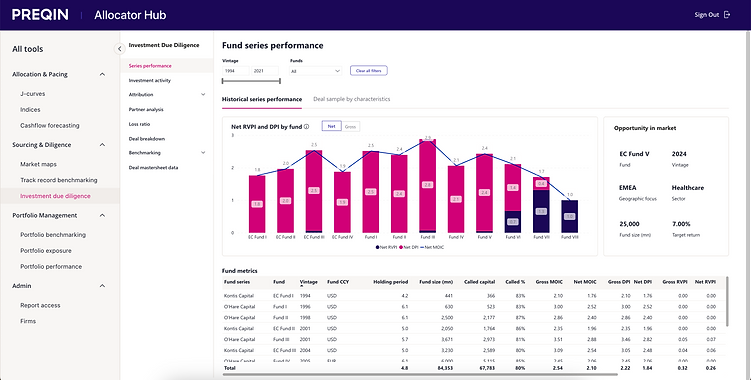
Task: Click the EC Fund I bar in chart
Action: click(257, 204)
